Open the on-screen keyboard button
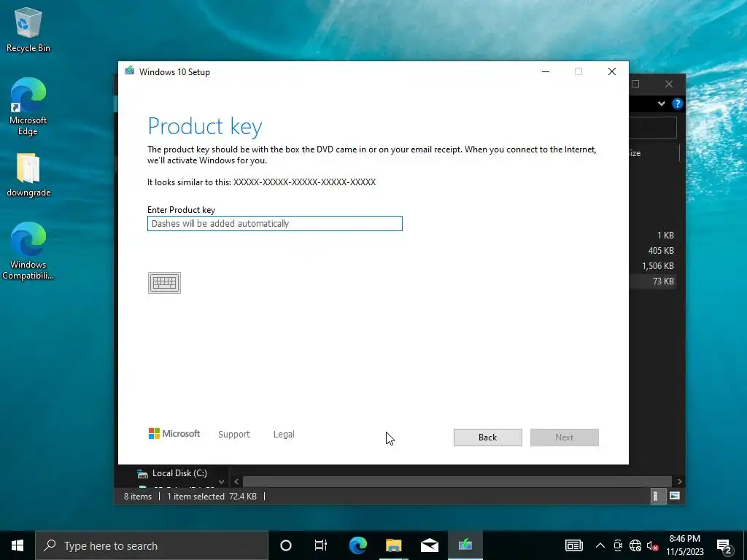 pos(164,283)
